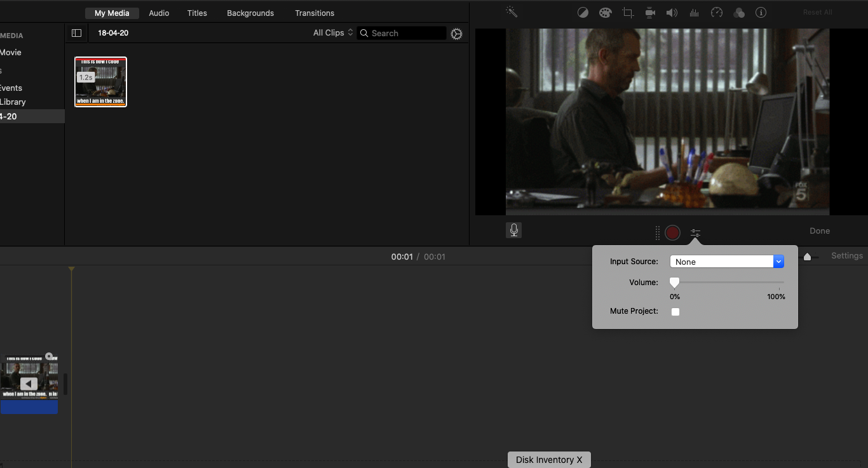Switch to the Audio tab

pyautogui.click(x=159, y=13)
